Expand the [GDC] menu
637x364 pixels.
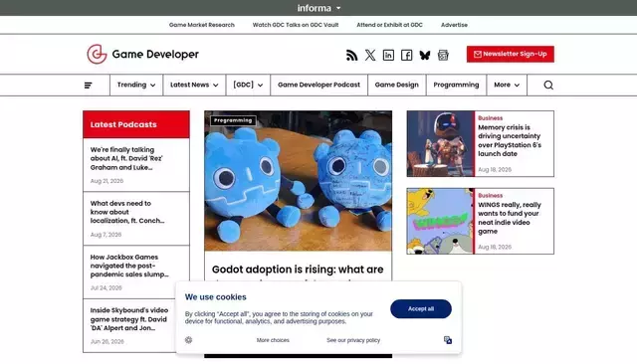pos(248,85)
